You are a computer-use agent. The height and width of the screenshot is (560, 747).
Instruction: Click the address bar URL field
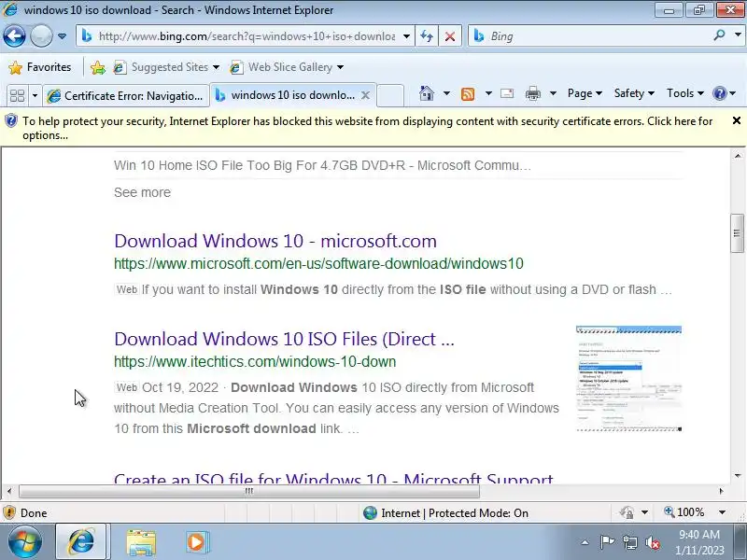pos(247,36)
